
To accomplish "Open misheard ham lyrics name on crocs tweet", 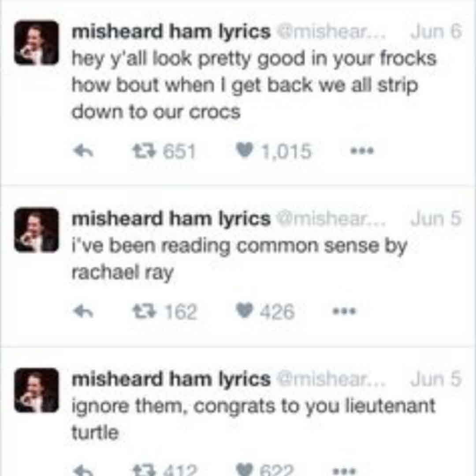I will click(171, 32).
